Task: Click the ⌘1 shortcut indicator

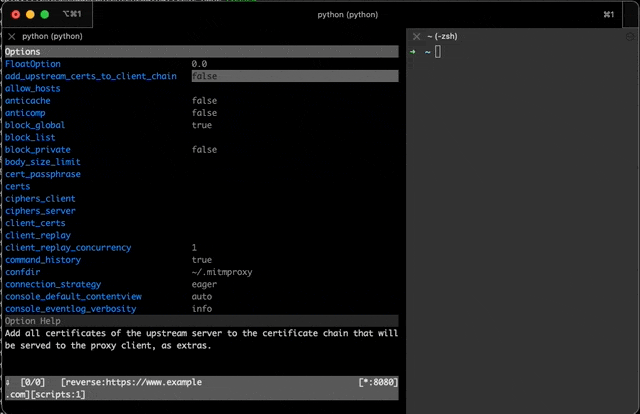Action: pyautogui.click(x=609, y=15)
